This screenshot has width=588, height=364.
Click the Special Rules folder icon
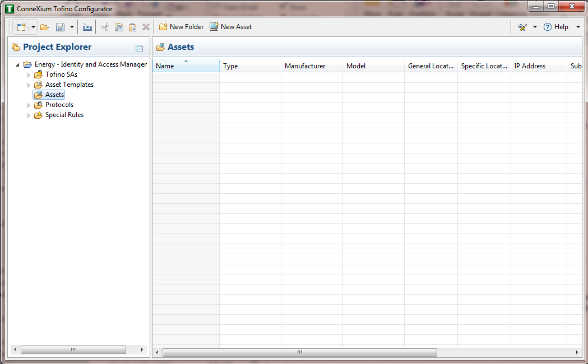[38, 115]
